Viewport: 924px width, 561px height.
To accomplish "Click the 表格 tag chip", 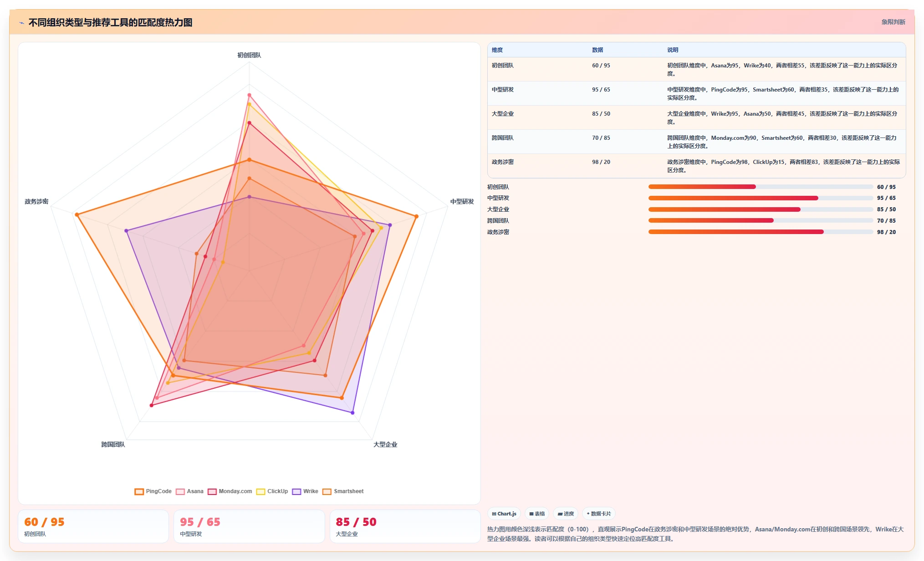I will click(537, 514).
